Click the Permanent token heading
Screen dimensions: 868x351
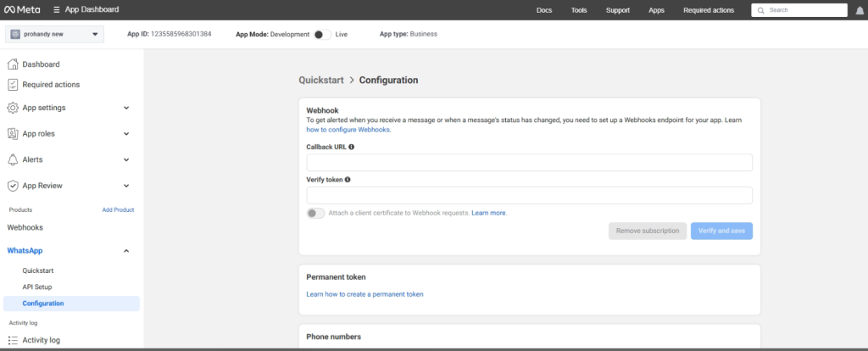pyautogui.click(x=336, y=276)
